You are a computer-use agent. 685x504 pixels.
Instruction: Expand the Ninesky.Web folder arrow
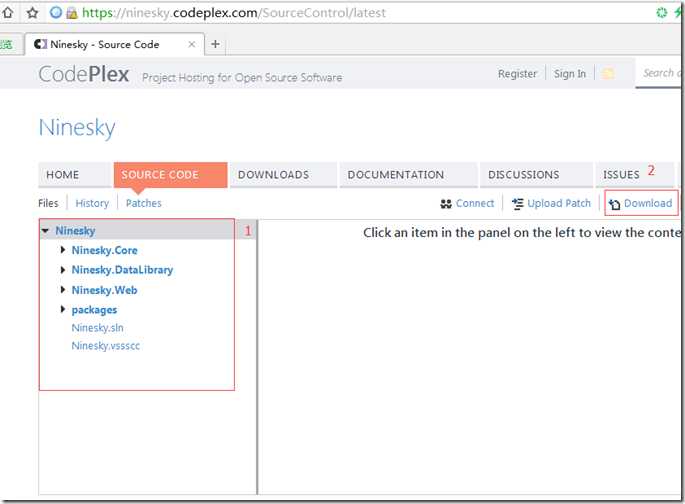63,290
